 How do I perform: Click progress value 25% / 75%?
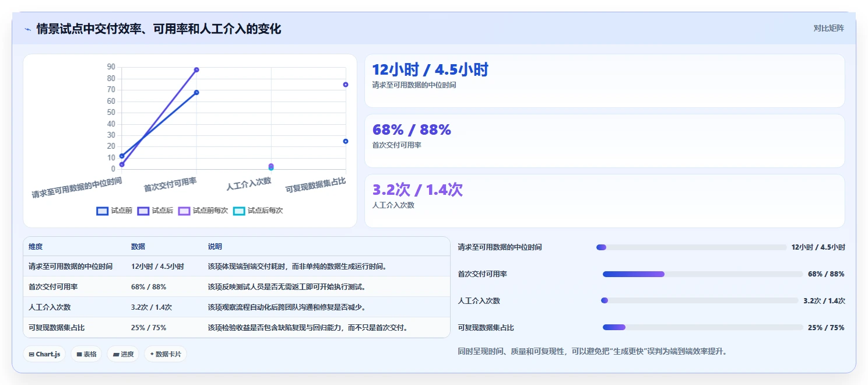826,327
